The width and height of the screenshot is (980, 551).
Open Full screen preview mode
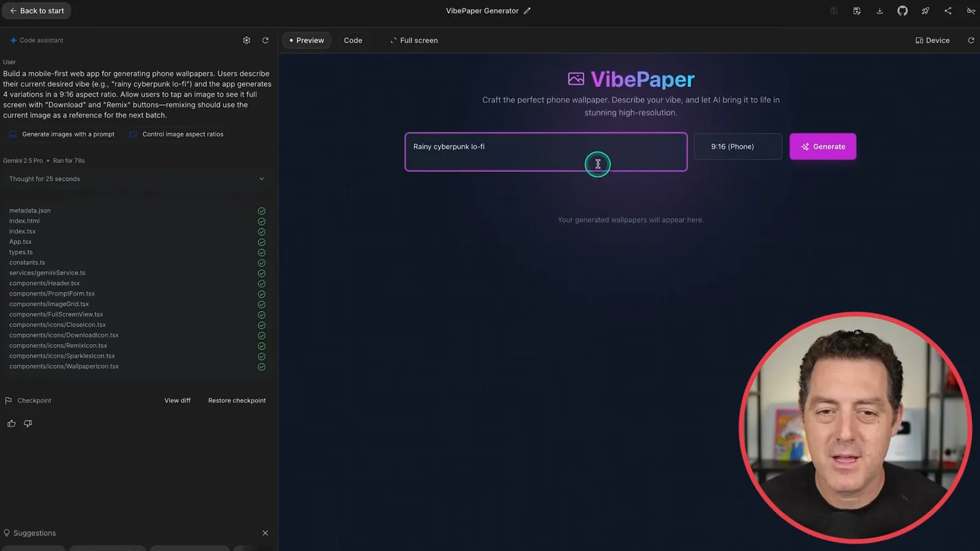(414, 40)
